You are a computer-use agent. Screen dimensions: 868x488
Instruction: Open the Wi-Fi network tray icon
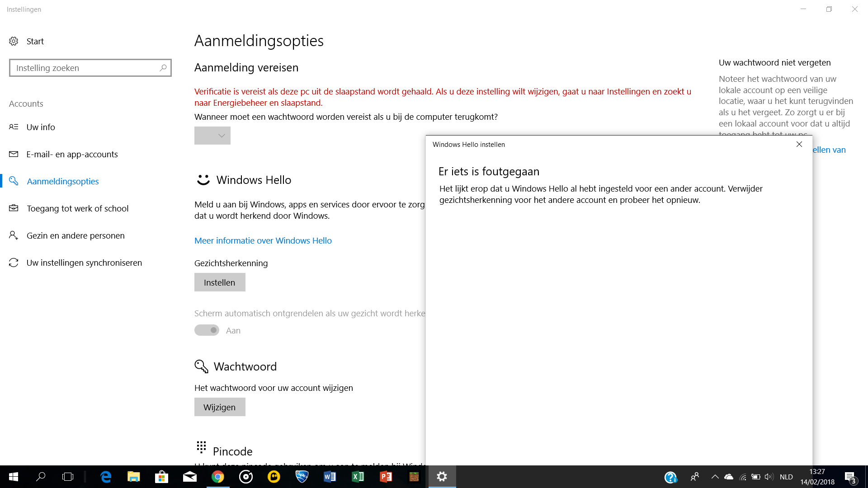click(743, 477)
